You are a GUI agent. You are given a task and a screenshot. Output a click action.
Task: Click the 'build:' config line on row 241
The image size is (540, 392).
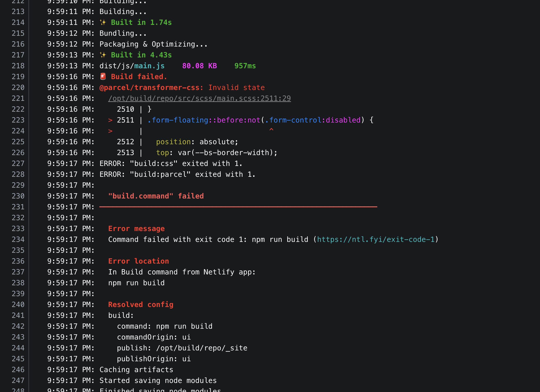point(121,315)
